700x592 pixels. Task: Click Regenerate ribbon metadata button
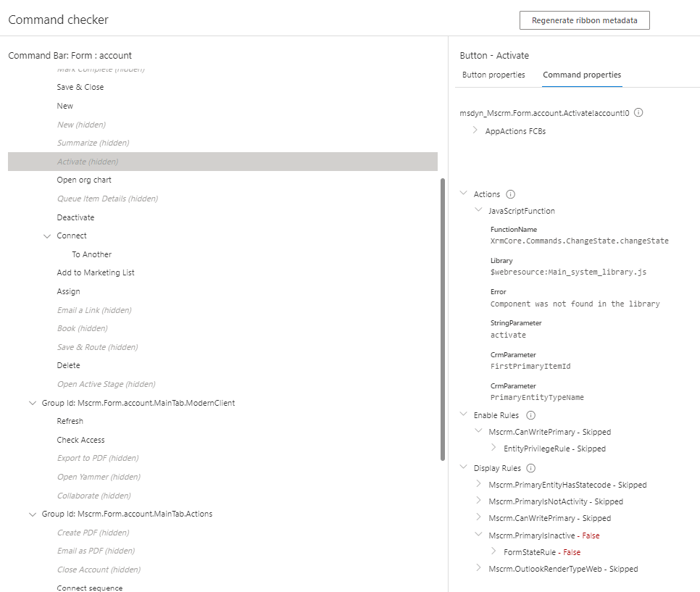(584, 20)
